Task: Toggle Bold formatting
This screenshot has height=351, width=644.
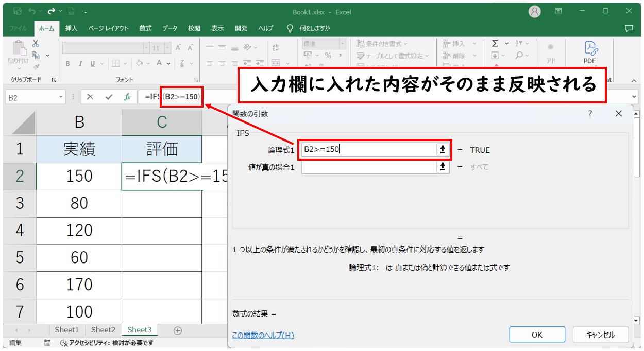Action: tap(67, 64)
